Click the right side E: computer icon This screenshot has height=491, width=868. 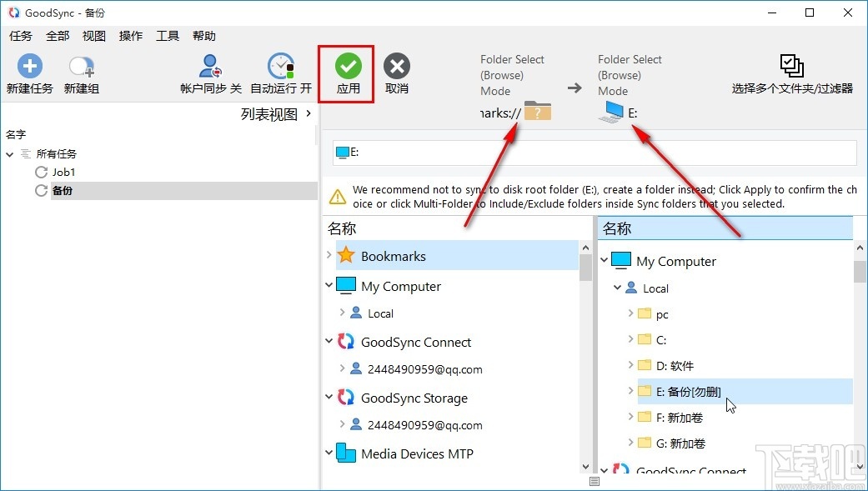coord(611,113)
